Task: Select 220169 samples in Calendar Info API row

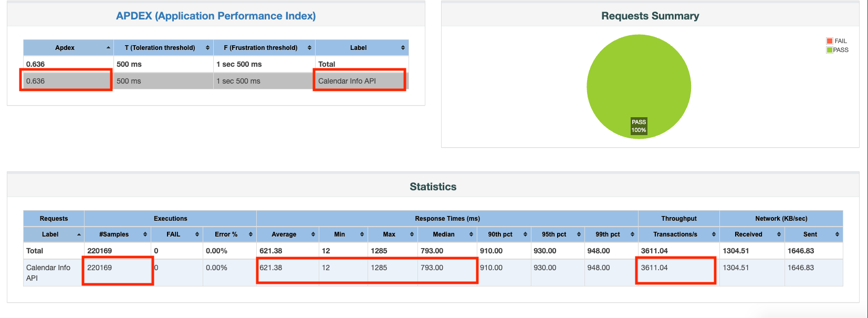Action: click(x=100, y=268)
